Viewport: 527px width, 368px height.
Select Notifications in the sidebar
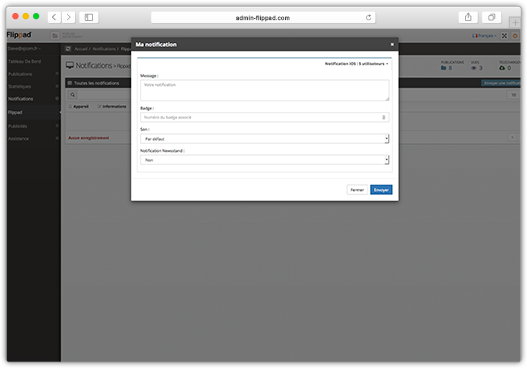pyautogui.click(x=21, y=99)
